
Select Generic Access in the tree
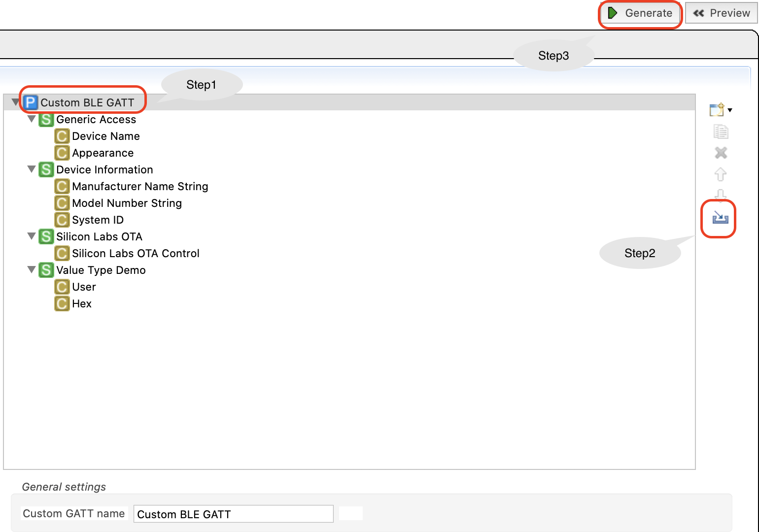pos(96,119)
